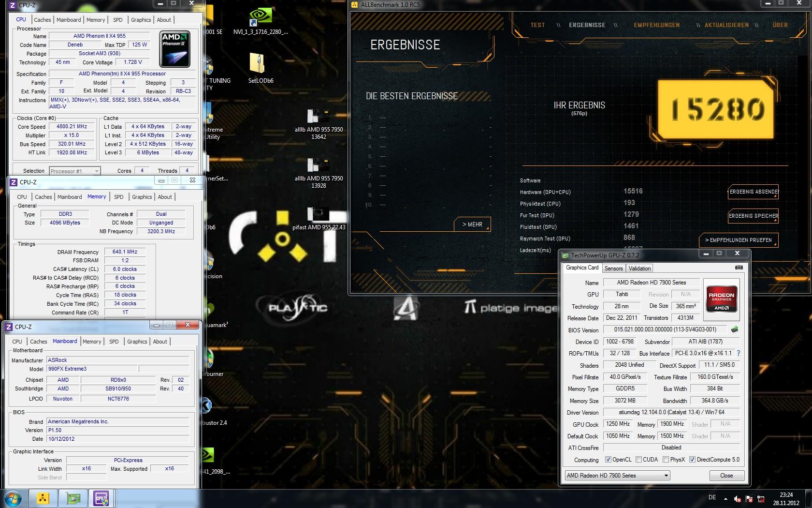
Task: Open the muted volume tray icon
Action: tap(737, 499)
